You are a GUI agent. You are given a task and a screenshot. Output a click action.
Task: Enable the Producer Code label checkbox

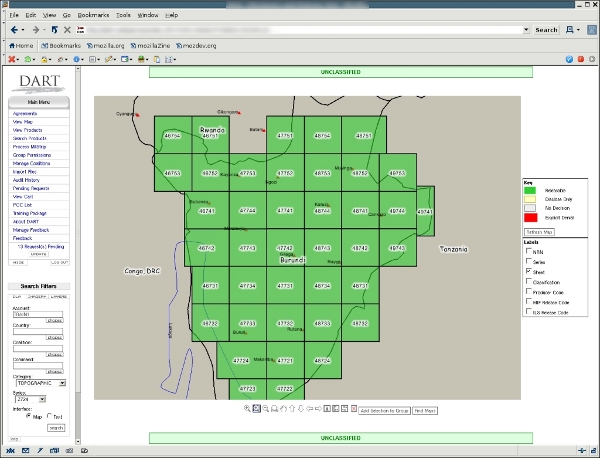(529, 291)
